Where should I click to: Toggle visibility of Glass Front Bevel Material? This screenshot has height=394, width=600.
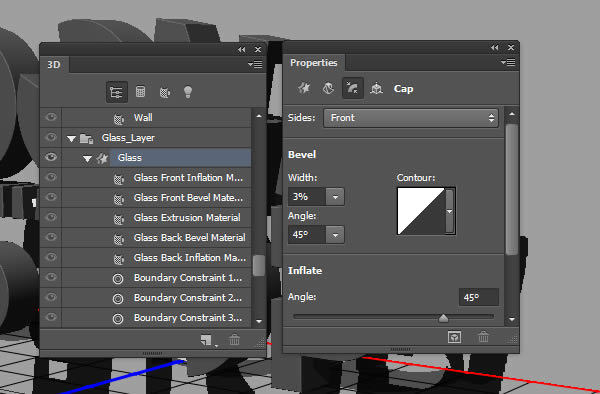pos(51,197)
